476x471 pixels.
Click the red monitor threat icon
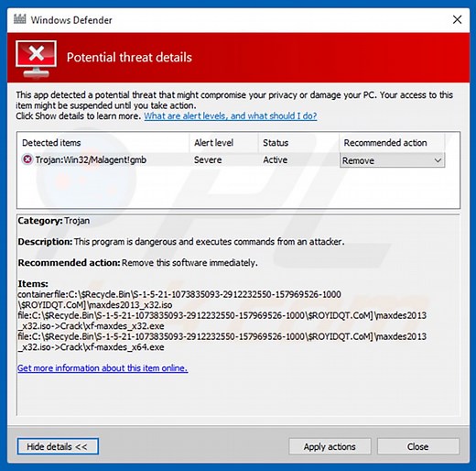(36, 58)
